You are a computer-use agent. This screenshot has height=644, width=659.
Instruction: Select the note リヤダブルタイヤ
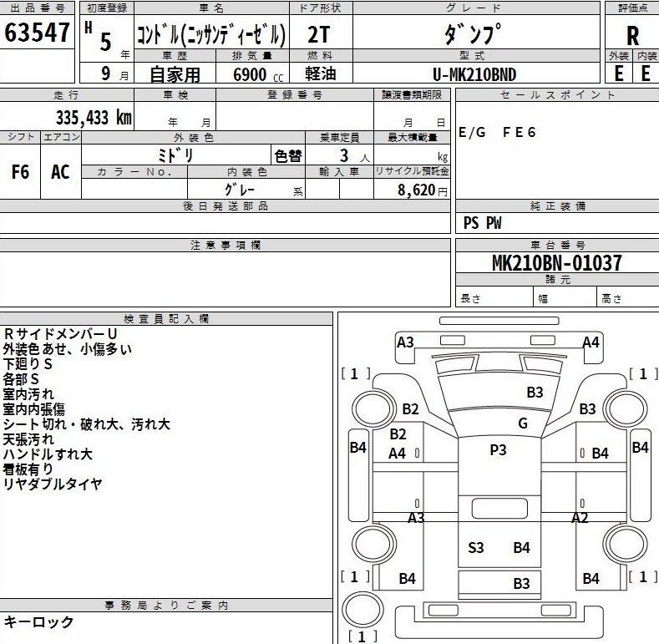[53, 484]
